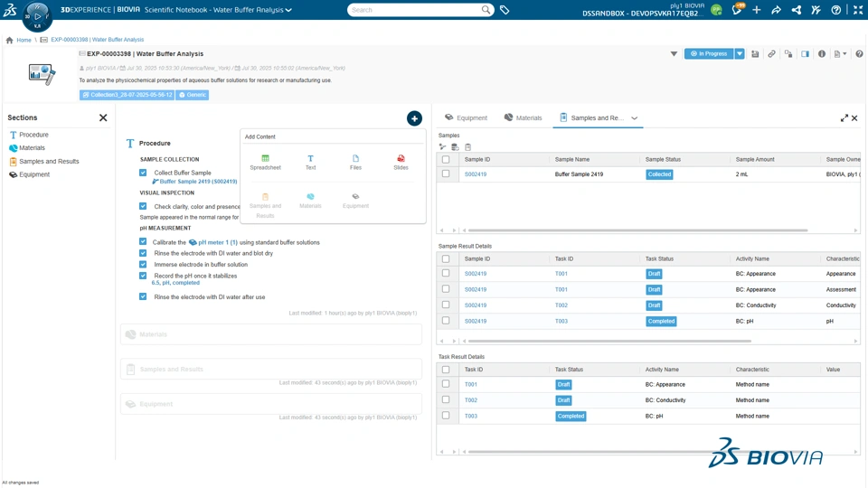This screenshot has height=488, width=868.
Task: Open the Scientific Notebook title dropdown
Action: [288, 10]
